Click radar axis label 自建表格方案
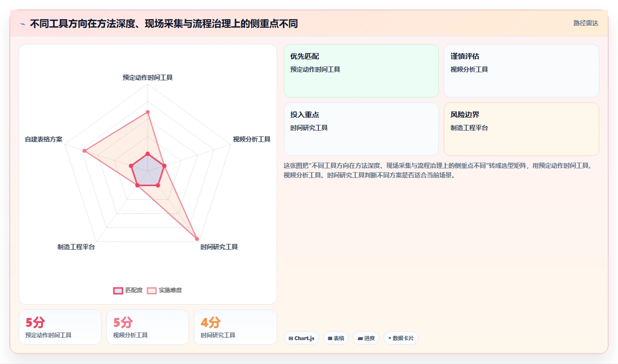618x364 pixels. pos(44,139)
